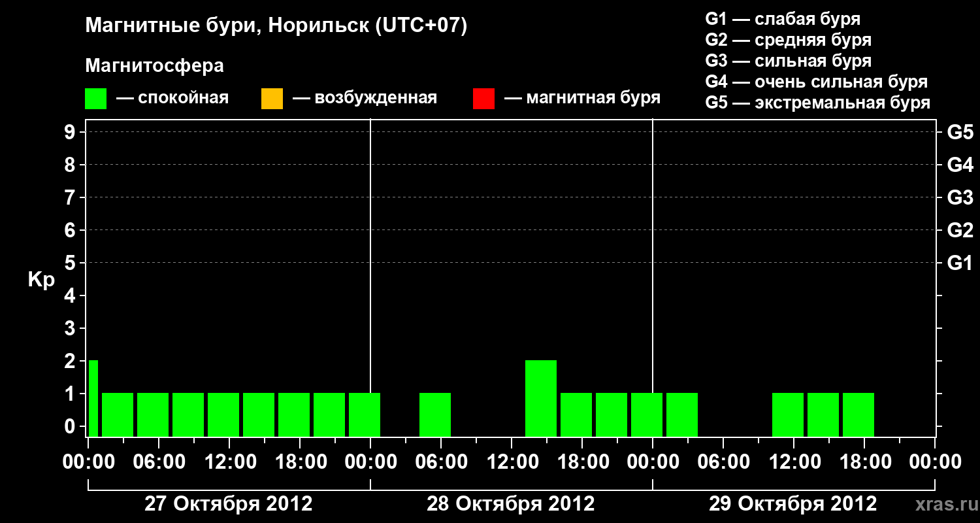Click the '— возбужденная' legend label
This screenshot has height=523, width=980.
pyautogui.click(x=365, y=99)
